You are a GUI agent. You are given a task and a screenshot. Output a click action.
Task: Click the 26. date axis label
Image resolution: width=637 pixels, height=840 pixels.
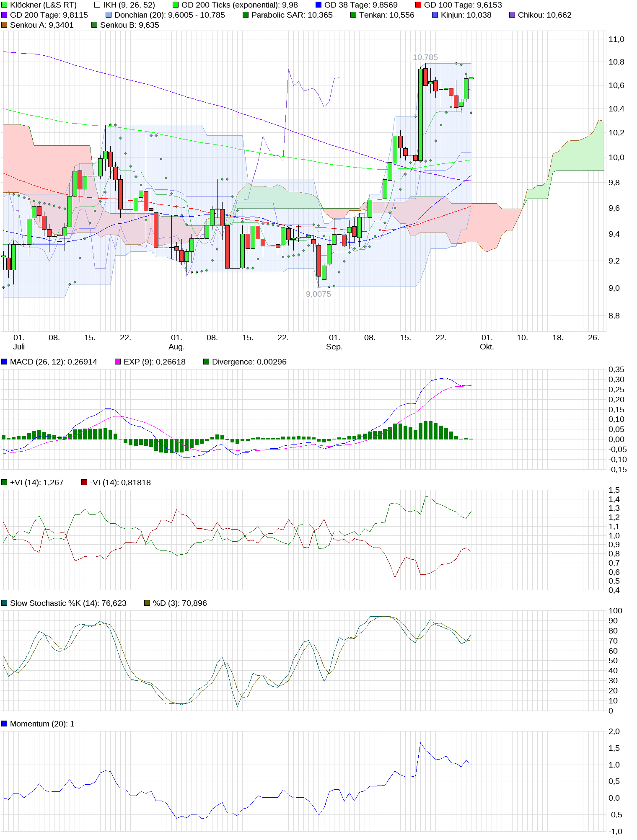[x=593, y=338]
